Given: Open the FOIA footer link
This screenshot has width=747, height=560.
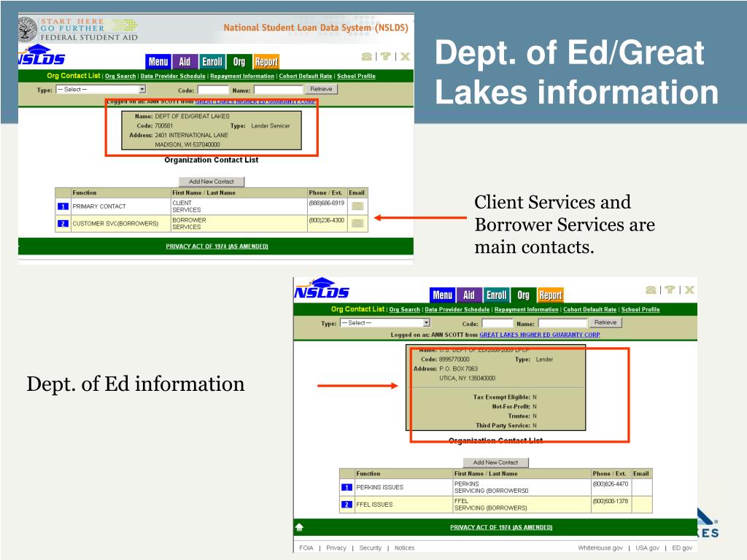Looking at the screenshot, I should point(306,548).
